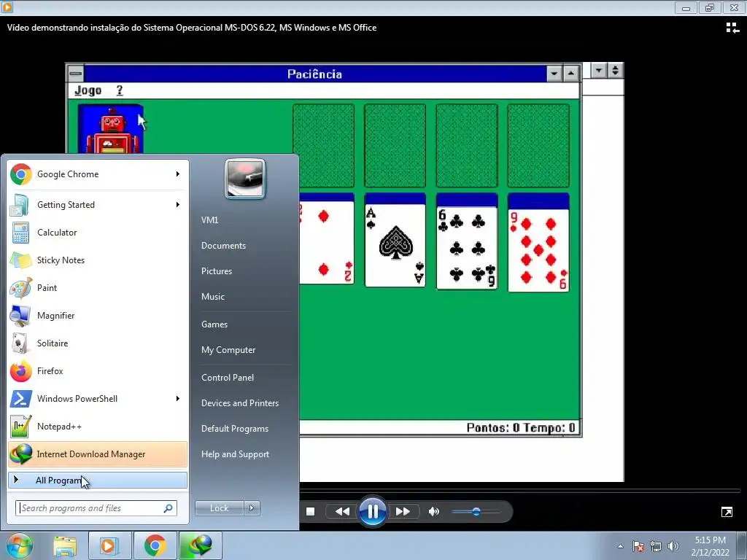Click the user account picture

coord(245,179)
